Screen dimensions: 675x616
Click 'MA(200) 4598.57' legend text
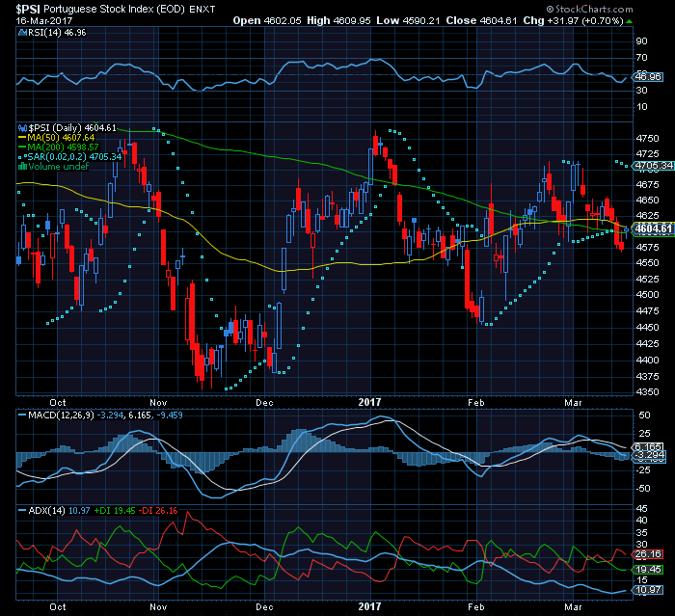[x=63, y=147]
